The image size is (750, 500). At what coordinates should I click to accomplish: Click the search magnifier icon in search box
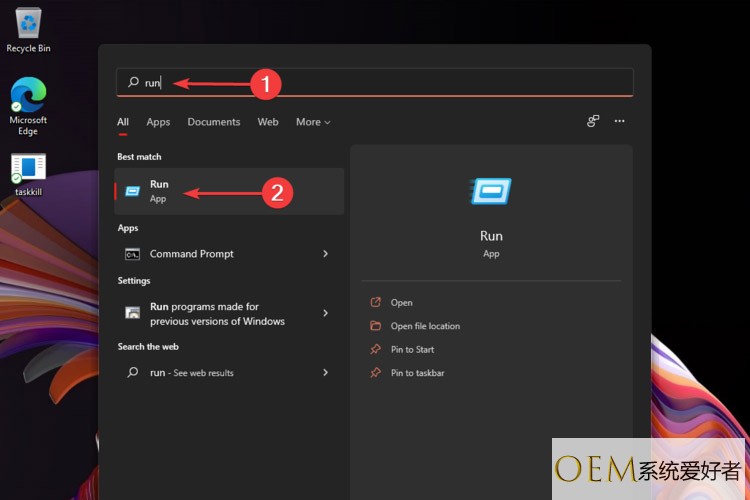133,83
